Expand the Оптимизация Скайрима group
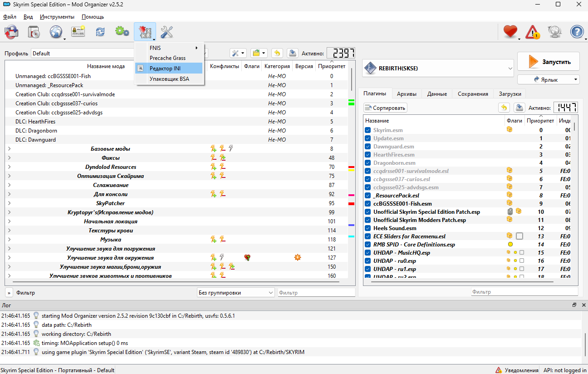The width and height of the screenshot is (588, 374). point(10,176)
